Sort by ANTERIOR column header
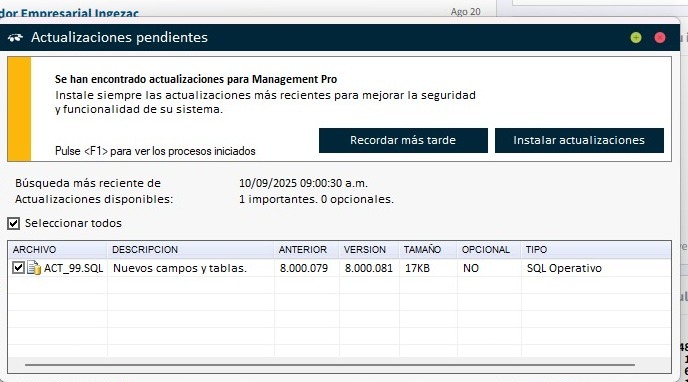 [x=306, y=250]
